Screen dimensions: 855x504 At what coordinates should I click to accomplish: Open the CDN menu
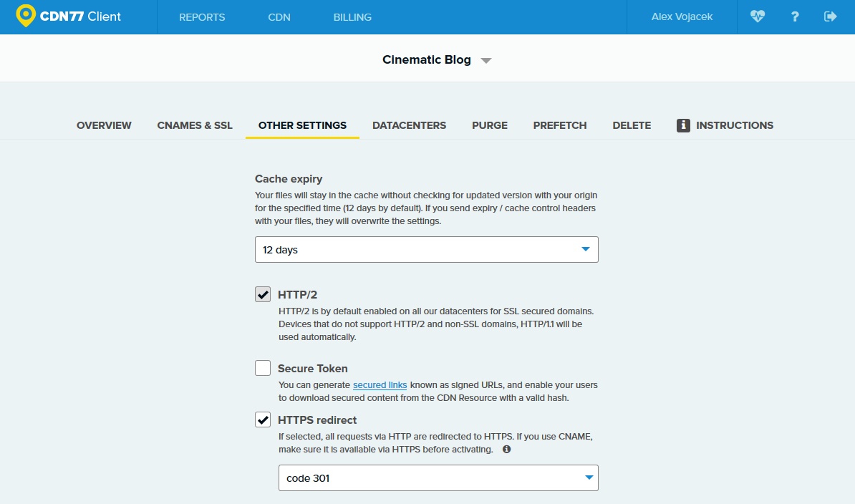279,17
